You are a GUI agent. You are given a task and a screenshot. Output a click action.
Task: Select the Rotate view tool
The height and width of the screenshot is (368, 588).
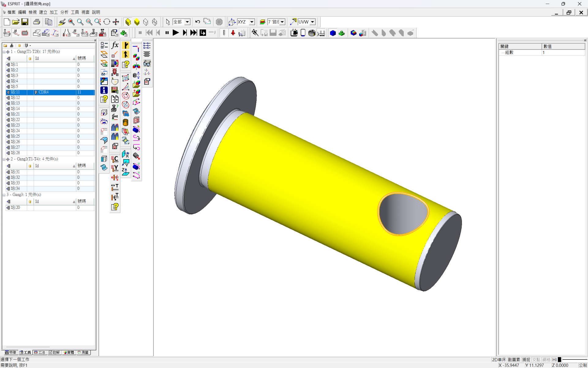107,22
